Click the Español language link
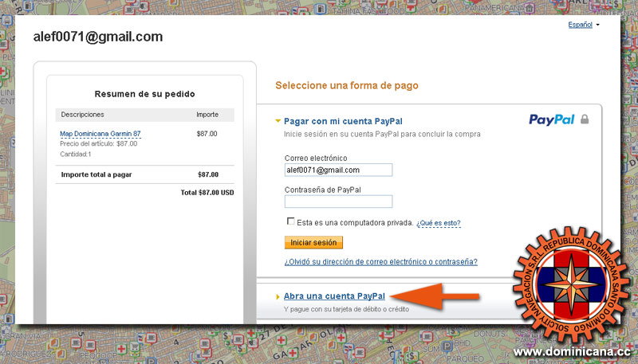Screen dimensions: 638x364 pos(581,25)
